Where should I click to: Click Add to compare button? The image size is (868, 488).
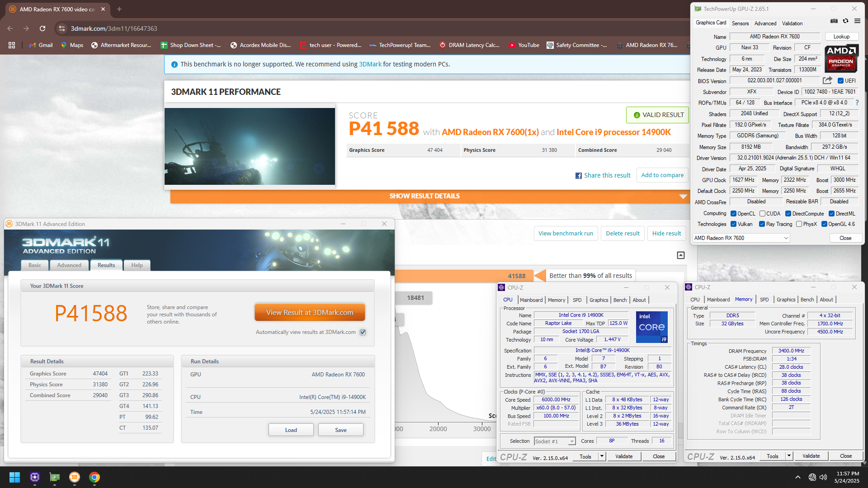click(662, 175)
